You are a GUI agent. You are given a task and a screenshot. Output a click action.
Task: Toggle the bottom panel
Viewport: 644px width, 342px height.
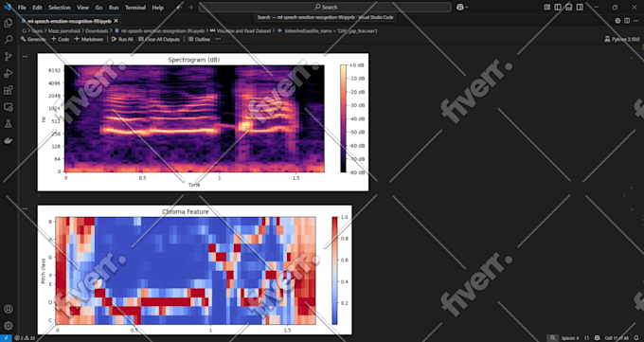pos(568,7)
